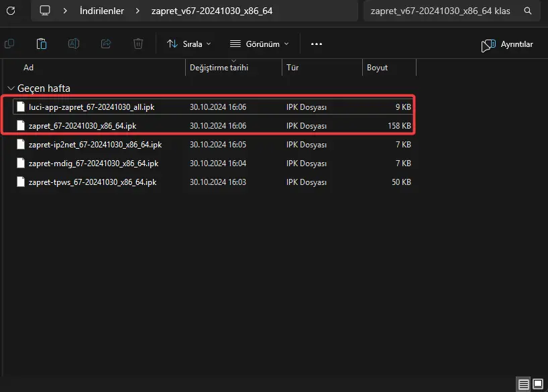Expand the chevron after the monitor icon
This screenshot has height=392, width=548.
coord(65,11)
